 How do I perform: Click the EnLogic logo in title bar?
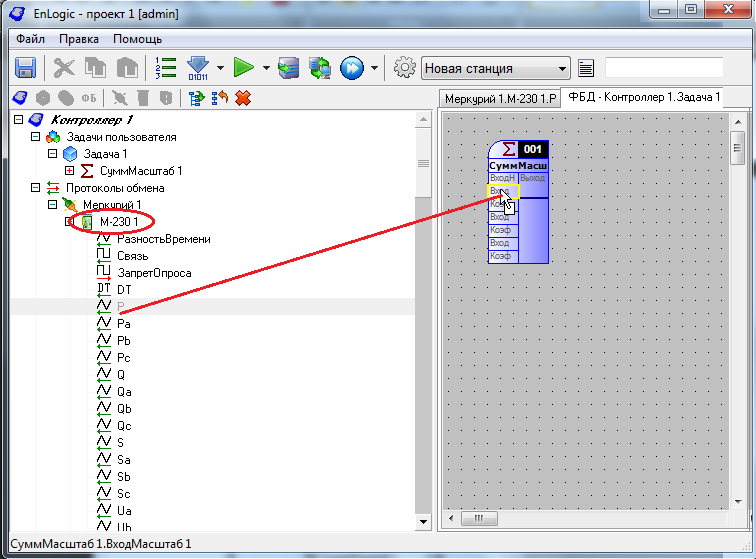pos(17,14)
